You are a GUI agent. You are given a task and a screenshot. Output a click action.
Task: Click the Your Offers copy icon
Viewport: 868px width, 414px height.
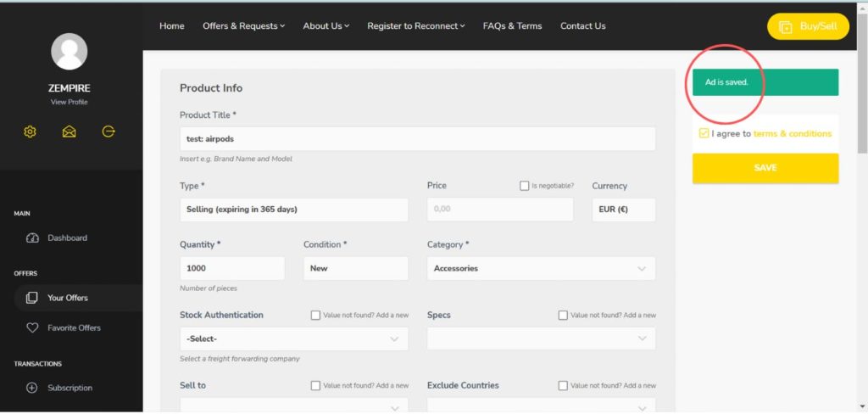(x=32, y=298)
